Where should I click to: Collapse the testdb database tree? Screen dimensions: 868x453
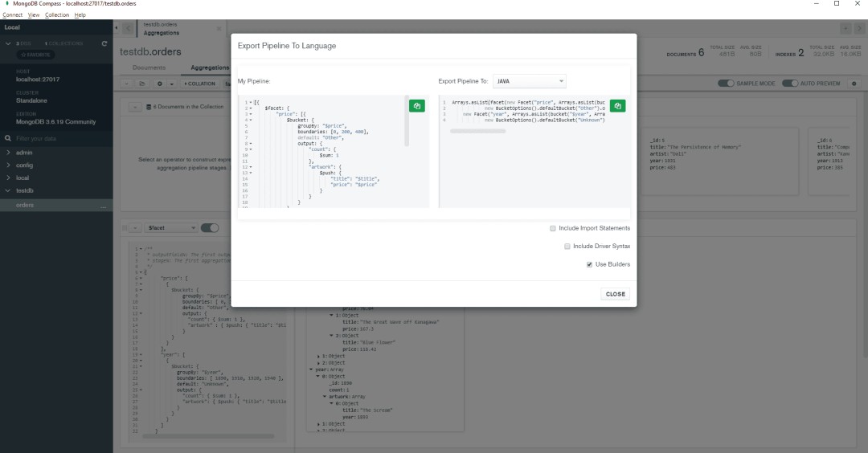pyautogui.click(x=8, y=190)
